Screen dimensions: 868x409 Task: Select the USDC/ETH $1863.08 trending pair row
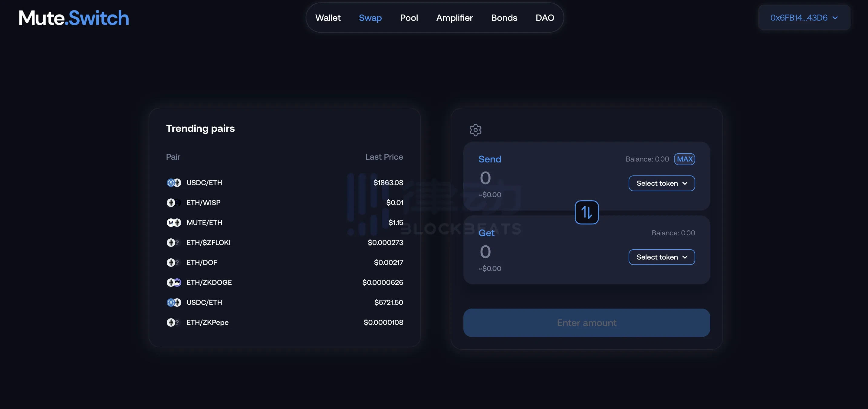284,183
